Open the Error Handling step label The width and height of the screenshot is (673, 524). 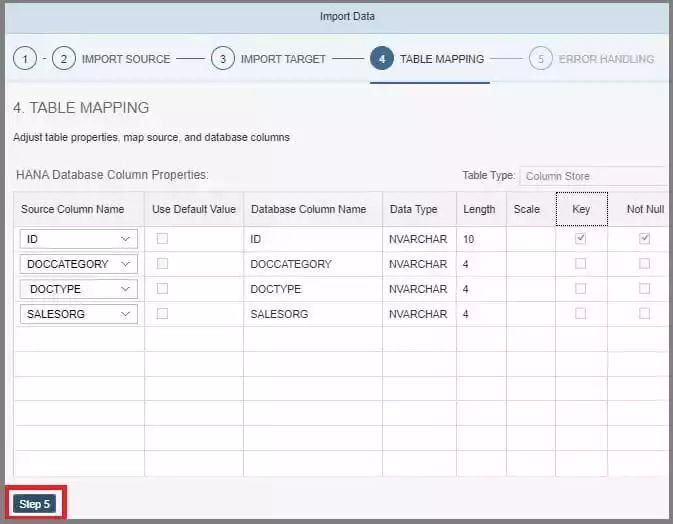tap(606, 59)
